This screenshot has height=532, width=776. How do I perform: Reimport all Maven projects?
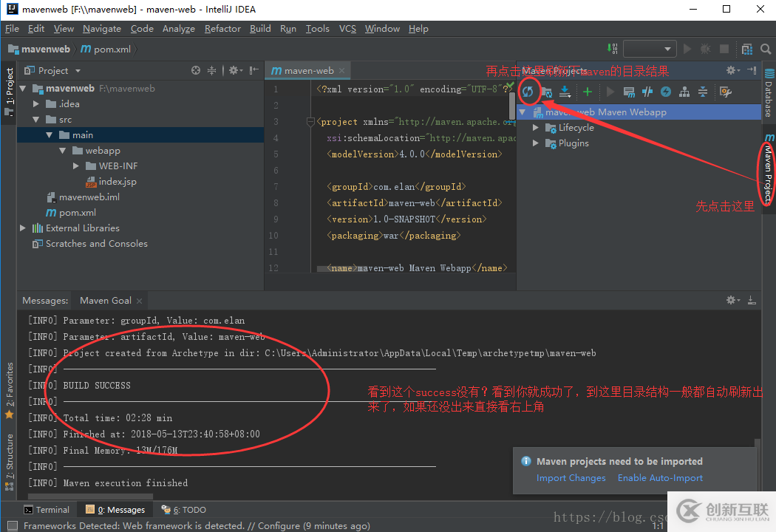click(x=529, y=92)
